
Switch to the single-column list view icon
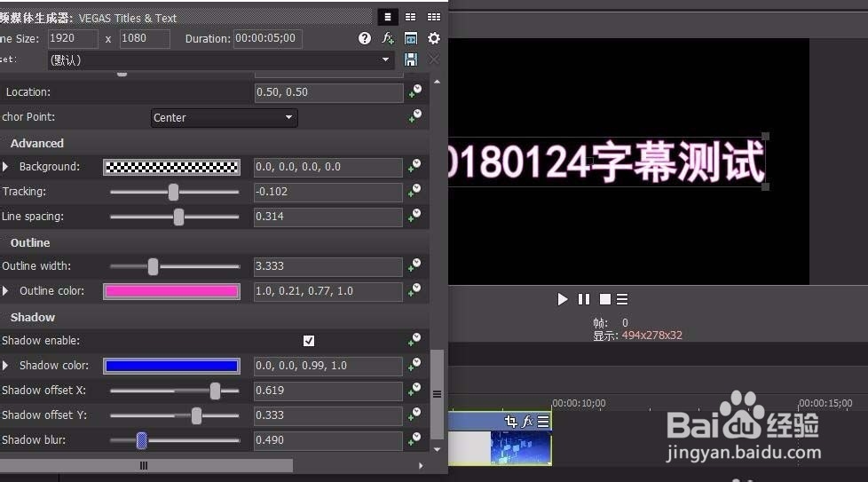pos(388,17)
